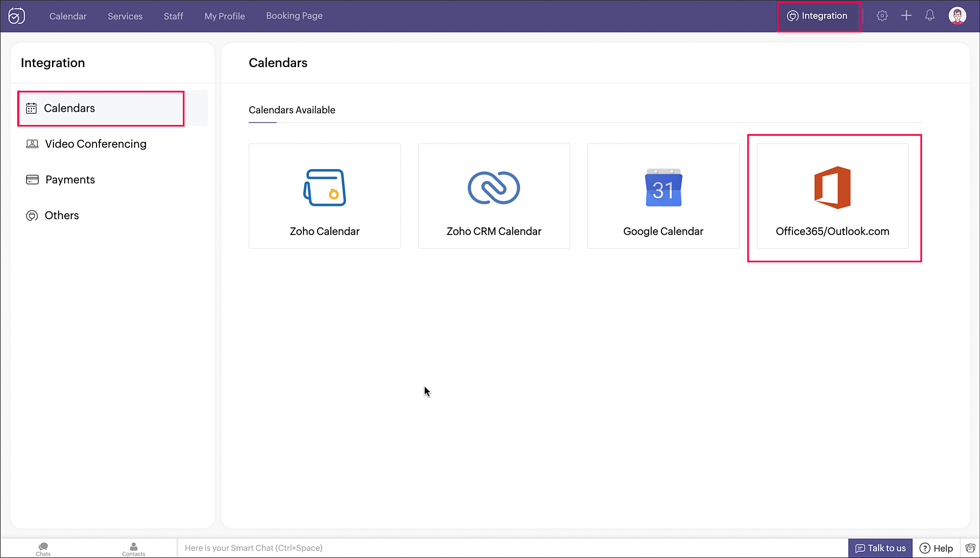Select the Zoho Calendar integration card

coord(324,196)
